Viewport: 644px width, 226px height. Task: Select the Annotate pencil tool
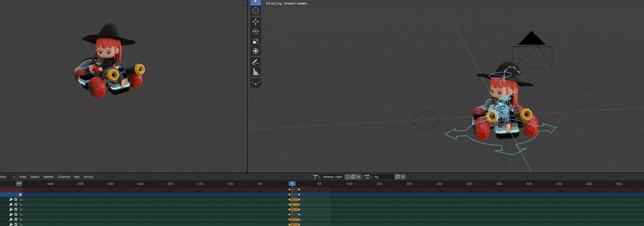coord(256,62)
